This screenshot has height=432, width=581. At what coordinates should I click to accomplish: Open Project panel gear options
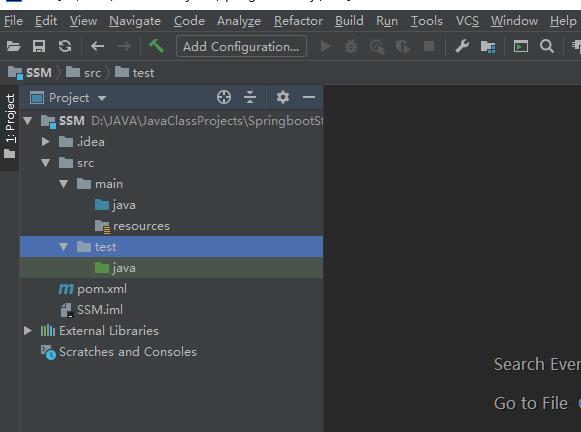[x=283, y=97]
